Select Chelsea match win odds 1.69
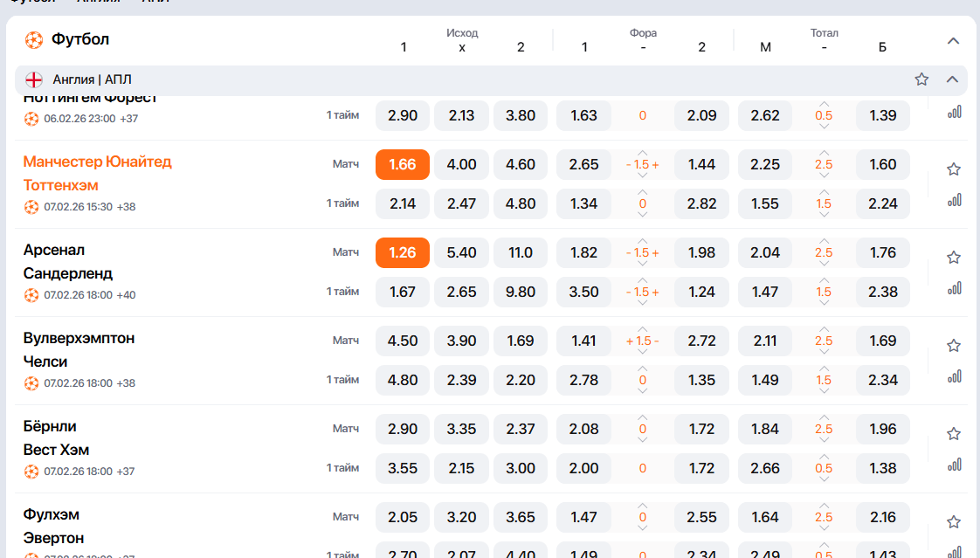980x558 pixels. [521, 341]
